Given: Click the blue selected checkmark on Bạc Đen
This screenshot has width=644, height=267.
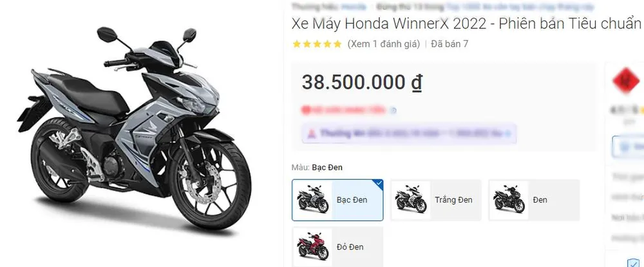Looking at the screenshot, I should coord(379,183).
